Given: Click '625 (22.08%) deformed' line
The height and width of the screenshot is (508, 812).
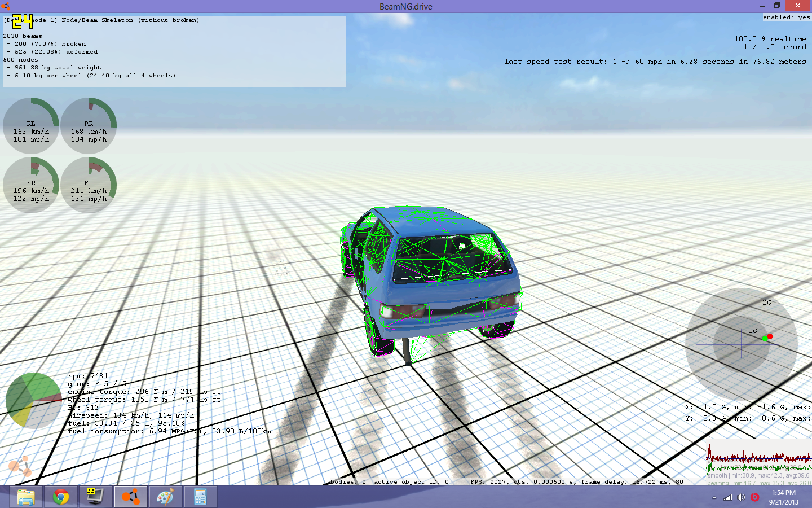Looking at the screenshot, I should (x=56, y=52).
